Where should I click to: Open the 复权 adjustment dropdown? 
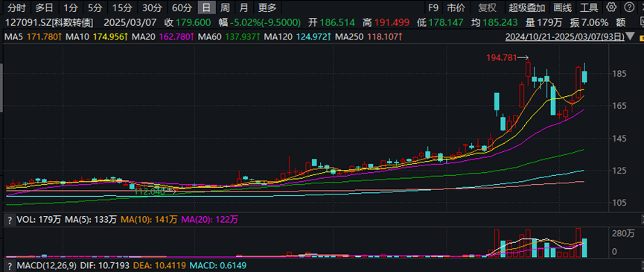(487, 7)
